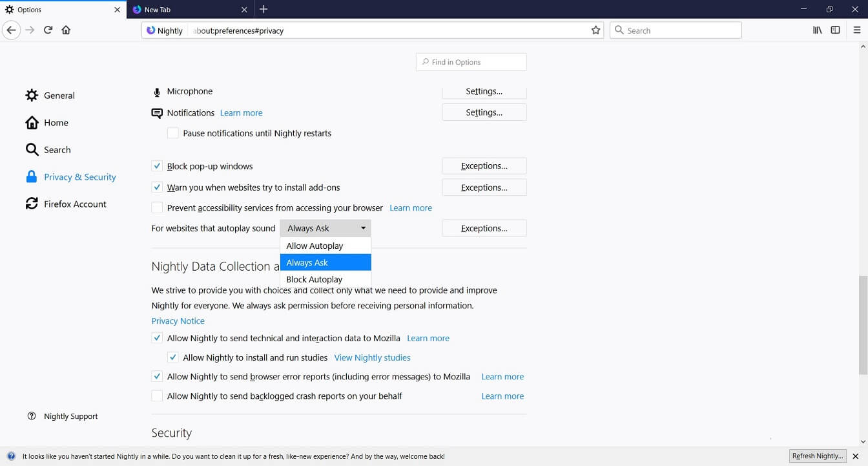Click the magnifier icon in the browser search box

point(619,30)
